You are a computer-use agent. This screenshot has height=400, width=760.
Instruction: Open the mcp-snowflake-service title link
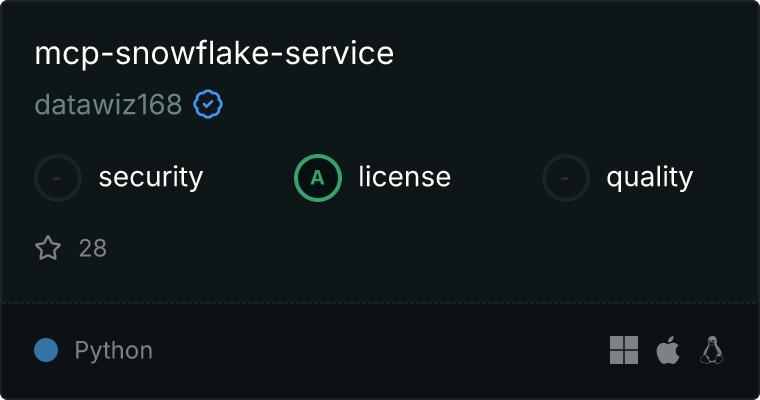coord(214,53)
